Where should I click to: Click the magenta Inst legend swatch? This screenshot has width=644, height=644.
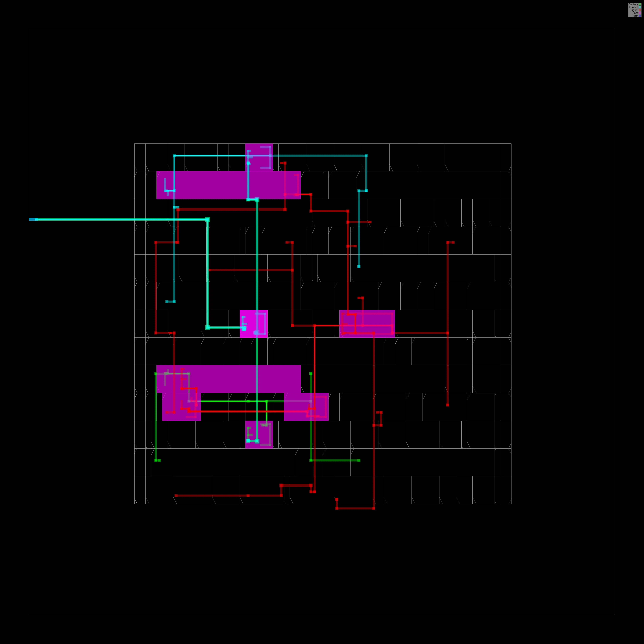coord(640,13)
